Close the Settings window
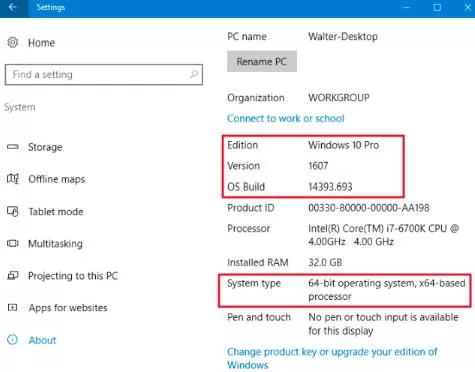The image size is (475, 372). coord(468,7)
